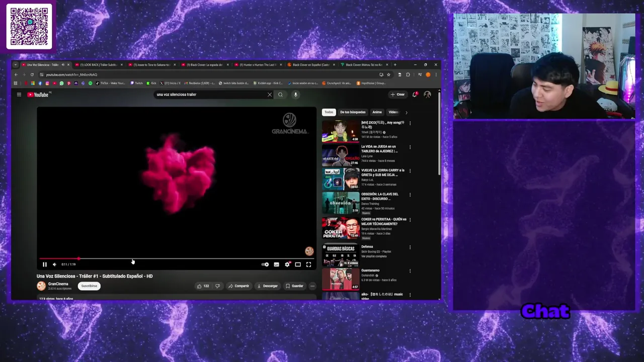This screenshot has width=644, height=362.
Task: Switch to the Josee to Tora browser tab
Action: 152,65
